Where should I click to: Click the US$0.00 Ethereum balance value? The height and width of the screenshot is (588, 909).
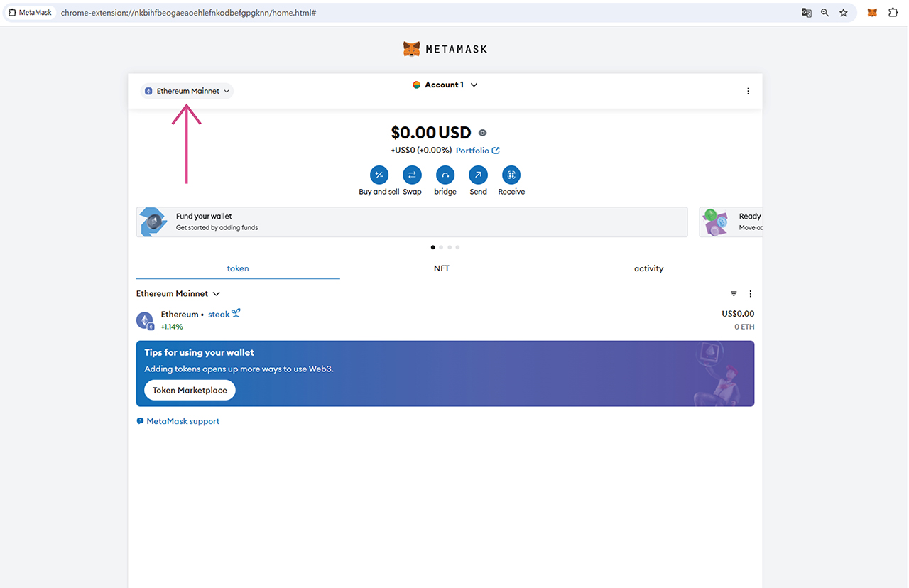[x=738, y=314]
